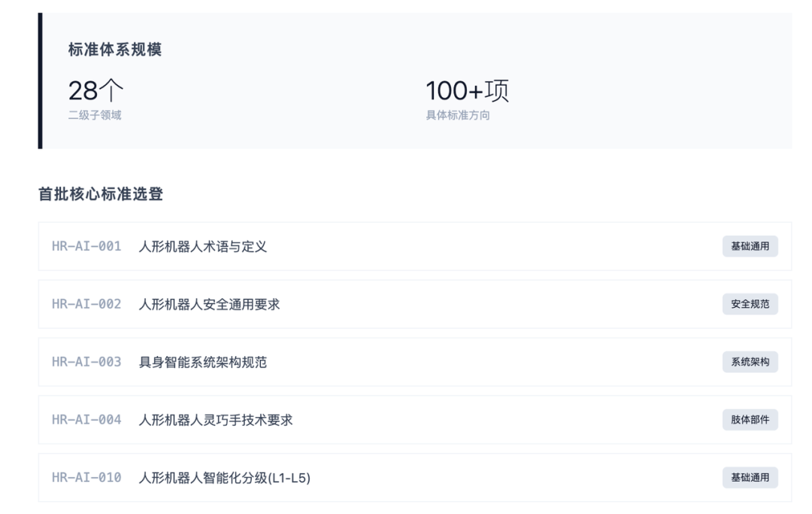Click the HR-AI-002 standard code
This screenshot has width=812, height=514.
[86, 305]
